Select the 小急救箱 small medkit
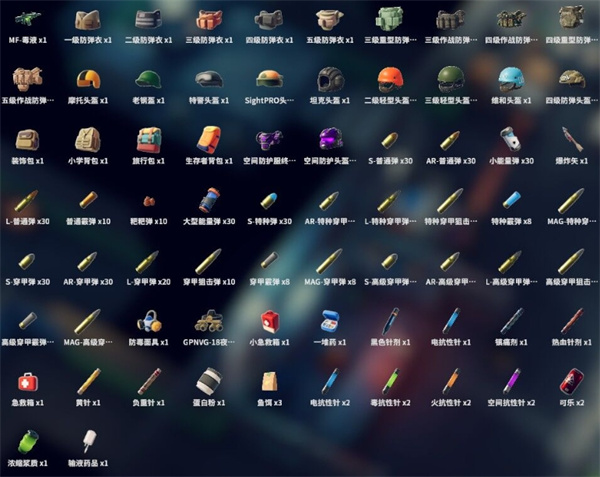Image resolution: width=600 pixels, height=477 pixels. pyautogui.click(x=270, y=321)
